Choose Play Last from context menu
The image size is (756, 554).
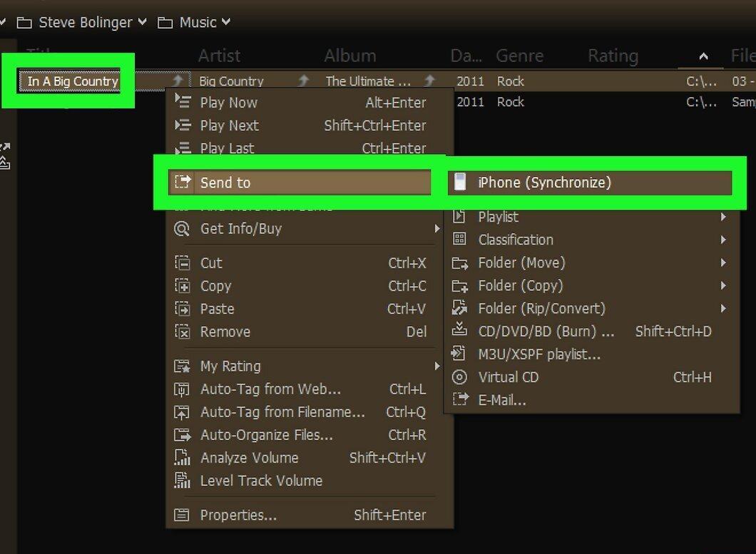309,148
